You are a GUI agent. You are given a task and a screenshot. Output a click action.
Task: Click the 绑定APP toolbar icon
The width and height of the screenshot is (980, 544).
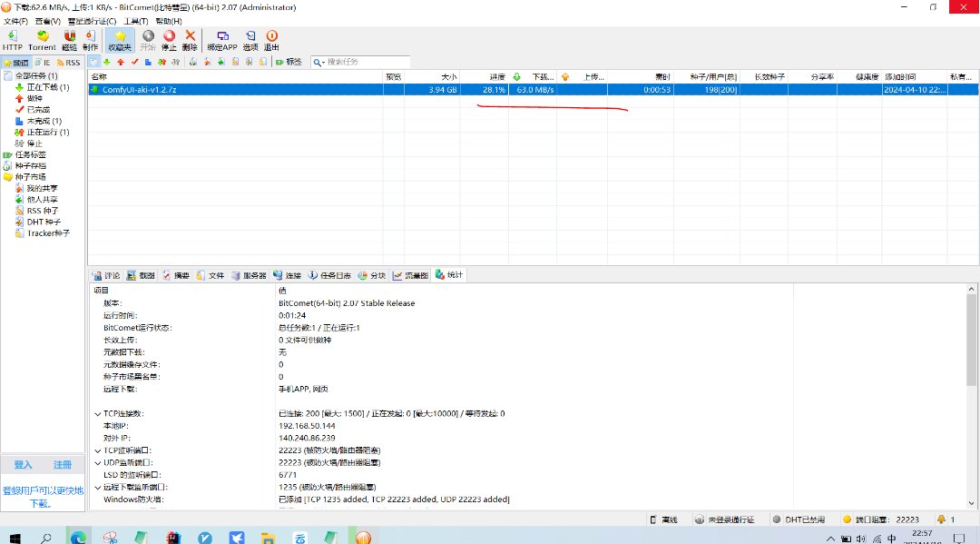pyautogui.click(x=222, y=40)
